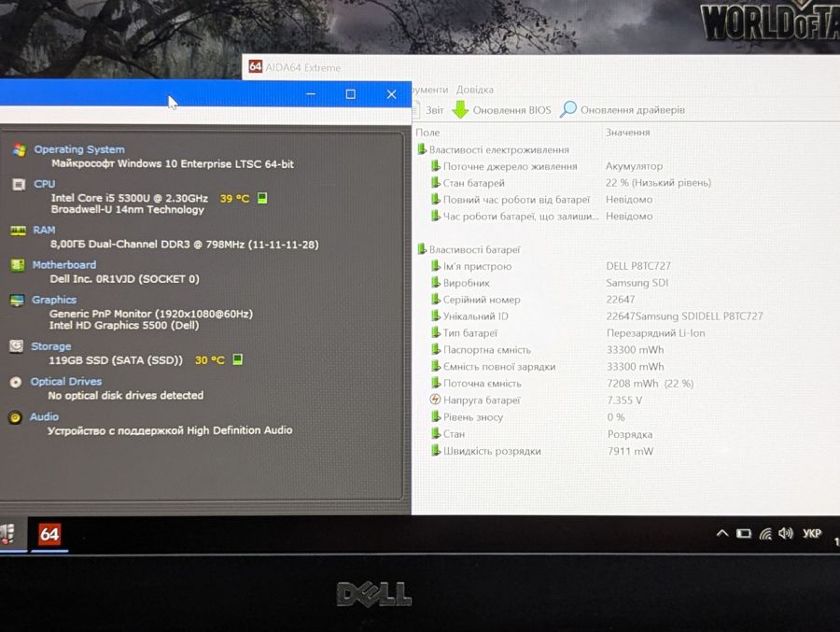Image resolution: width=840 pixels, height=632 pixels.
Task: Click green CPU temperature indicator next to 39 °C
Action: [262, 198]
